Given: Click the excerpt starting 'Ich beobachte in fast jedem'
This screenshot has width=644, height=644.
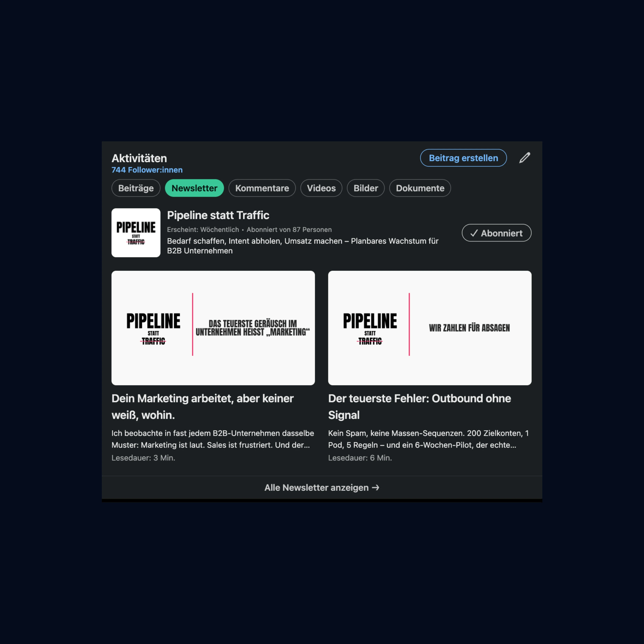Looking at the screenshot, I should [x=212, y=439].
